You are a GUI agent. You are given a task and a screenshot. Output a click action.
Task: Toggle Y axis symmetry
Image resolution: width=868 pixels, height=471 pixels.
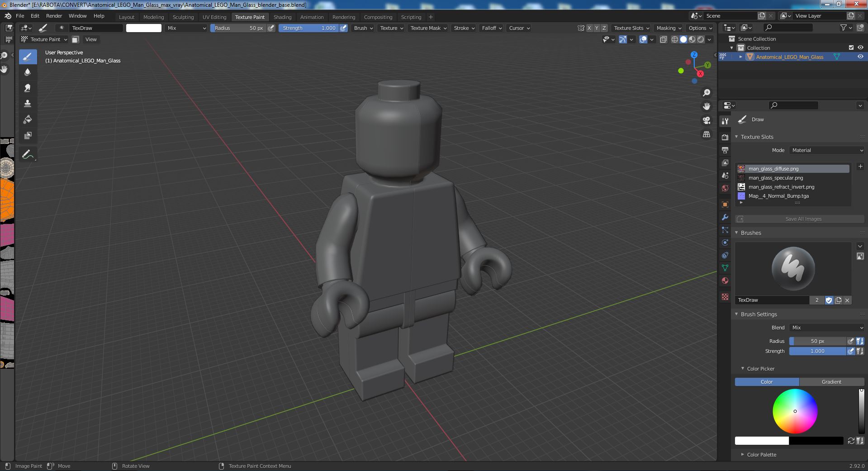tap(597, 28)
